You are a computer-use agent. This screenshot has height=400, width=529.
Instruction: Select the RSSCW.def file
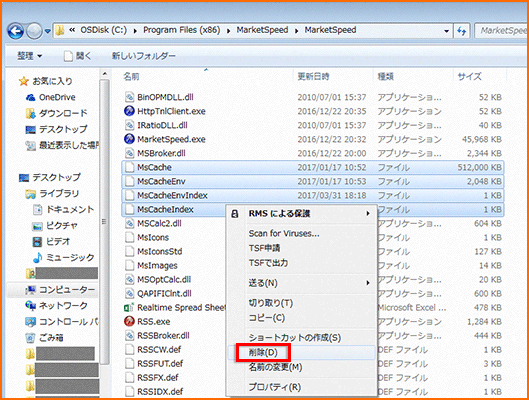159,350
